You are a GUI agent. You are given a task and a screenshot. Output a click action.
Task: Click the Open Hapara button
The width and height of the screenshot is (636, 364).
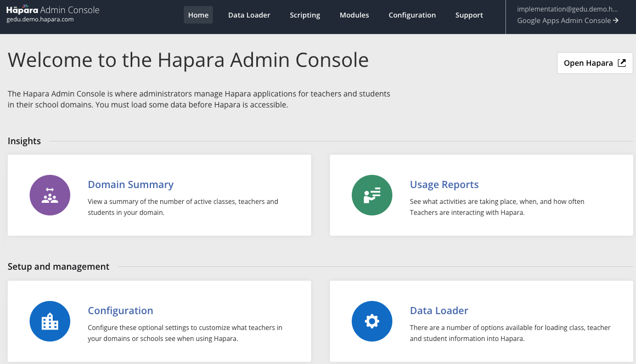coord(595,63)
